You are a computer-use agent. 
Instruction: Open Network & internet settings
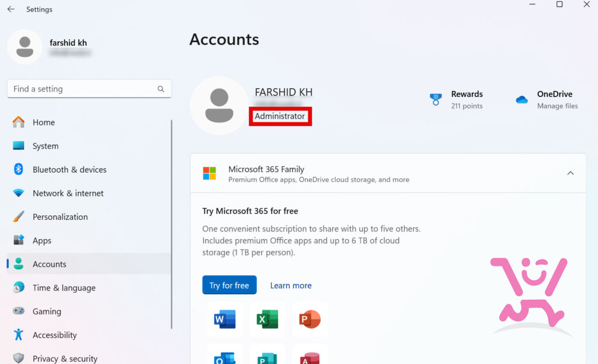tap(89, 193)
